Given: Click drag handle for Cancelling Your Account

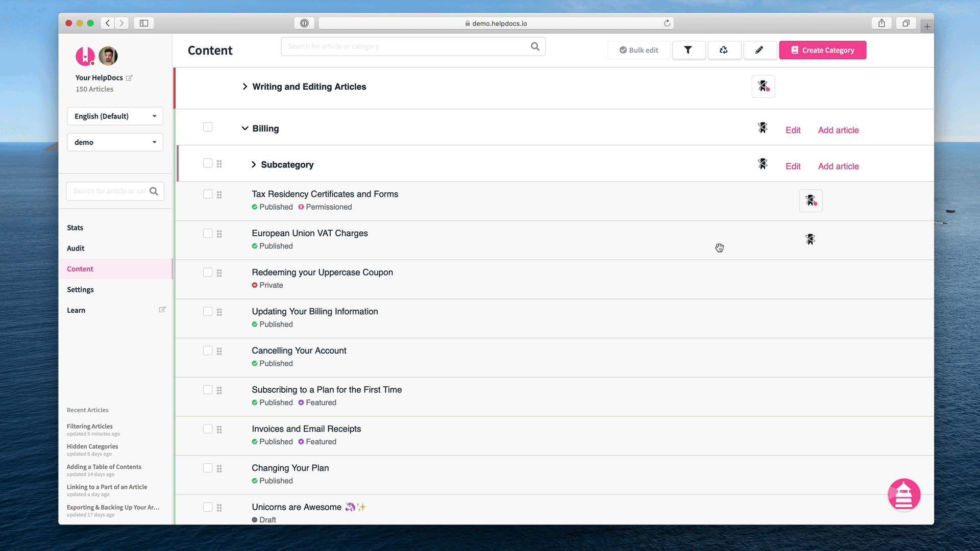Looking at the screenshot, I should click(219, 351).
